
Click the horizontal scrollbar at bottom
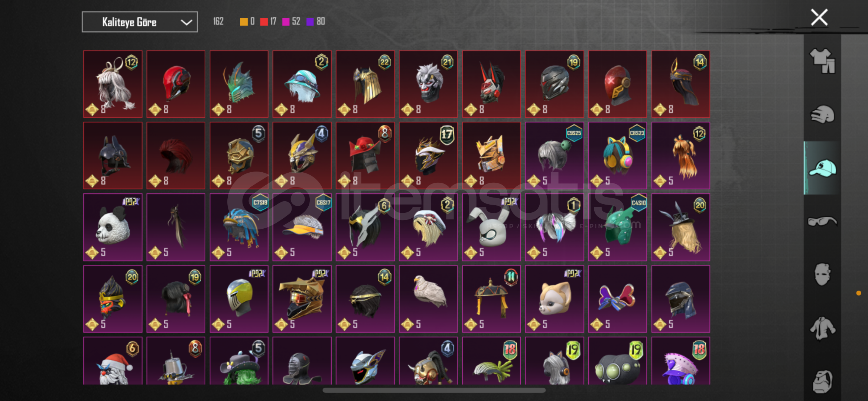(434, 390)
